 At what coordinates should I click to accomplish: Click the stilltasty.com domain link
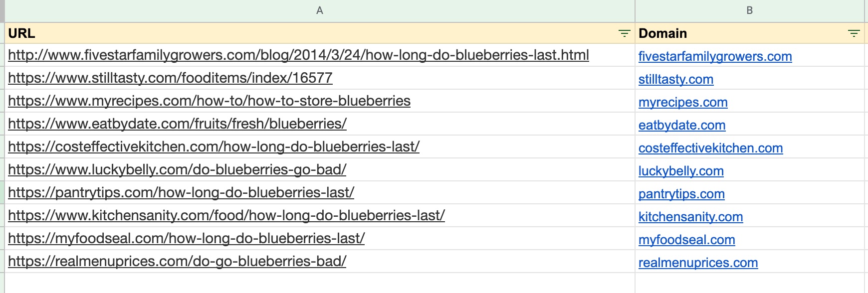tap(676, 79)
